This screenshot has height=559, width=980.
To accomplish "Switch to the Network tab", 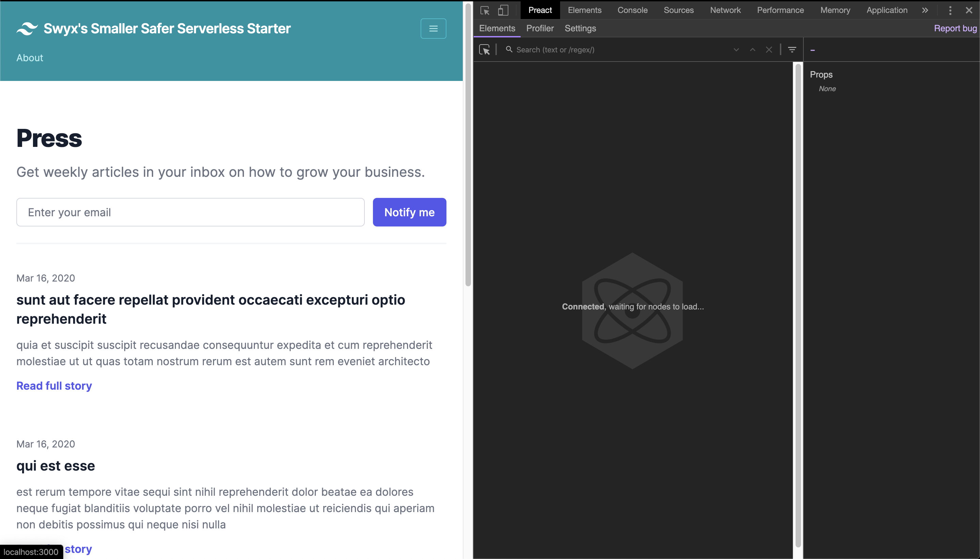I will pyautogui.click(x=725, y=10).
